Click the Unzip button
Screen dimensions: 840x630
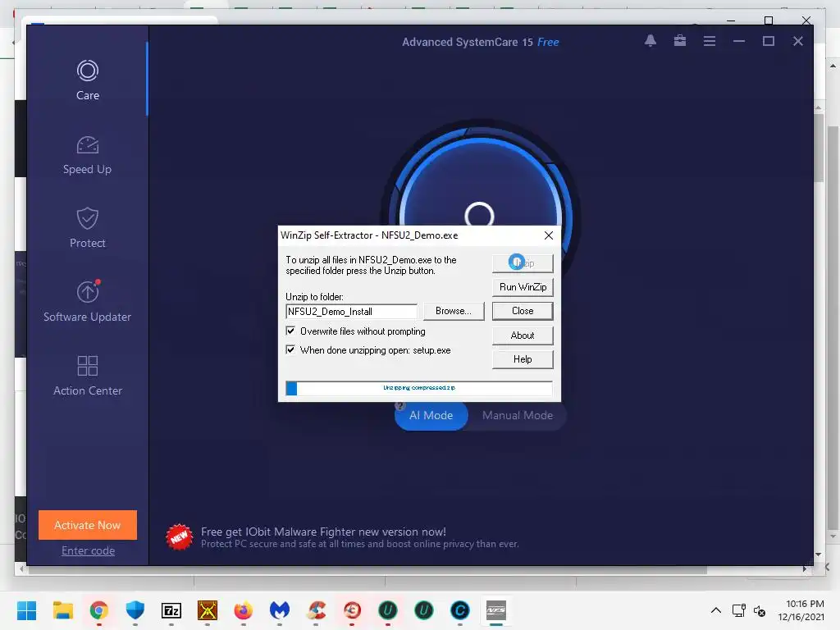[x=523, y=263]
